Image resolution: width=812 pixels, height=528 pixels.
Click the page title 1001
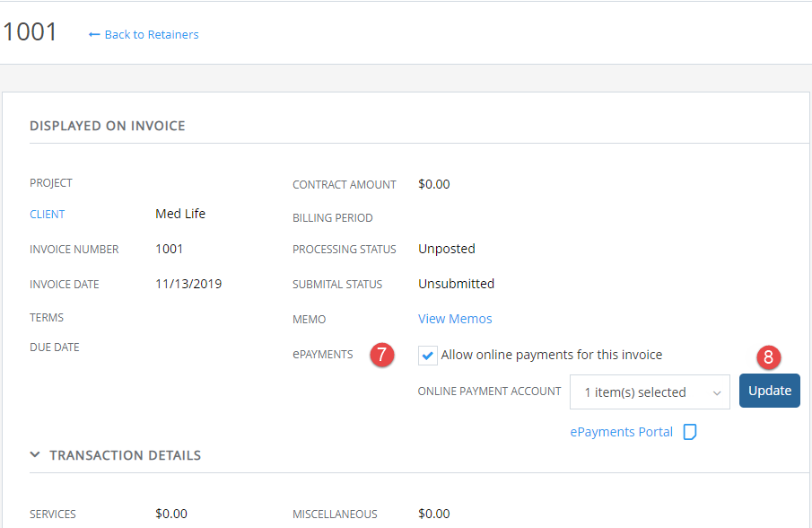30,32
